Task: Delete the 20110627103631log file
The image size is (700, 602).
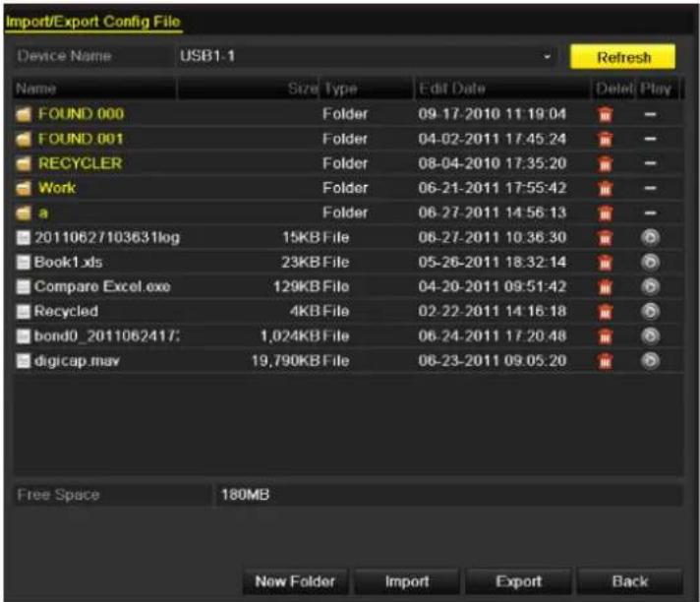Action: point(605,238)
